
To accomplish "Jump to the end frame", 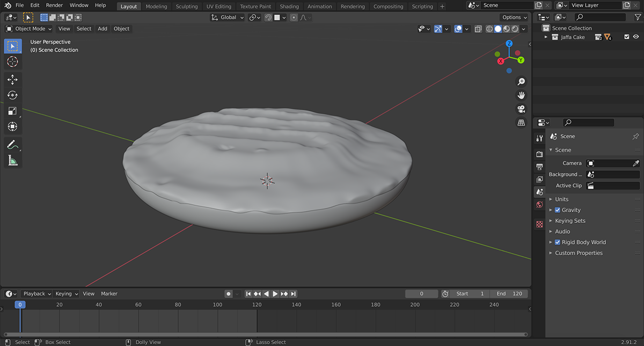I will [293, 294].
